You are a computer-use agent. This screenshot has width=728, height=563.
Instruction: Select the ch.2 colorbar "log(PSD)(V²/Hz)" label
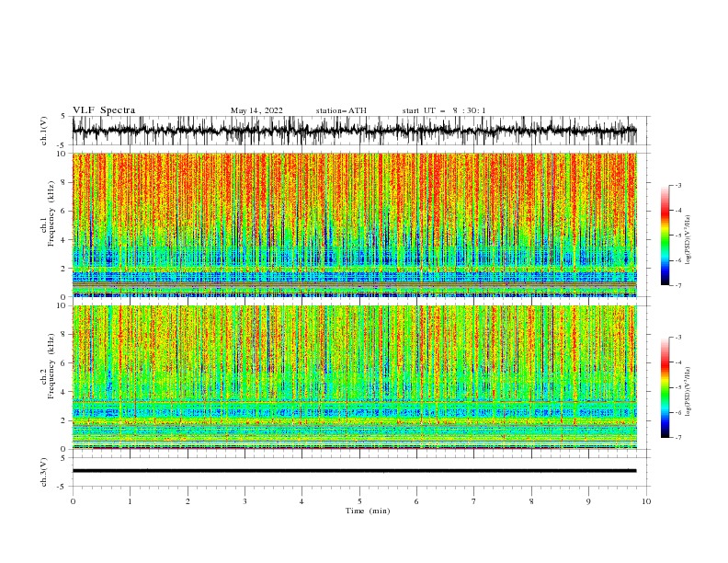(x=688, y=391)
